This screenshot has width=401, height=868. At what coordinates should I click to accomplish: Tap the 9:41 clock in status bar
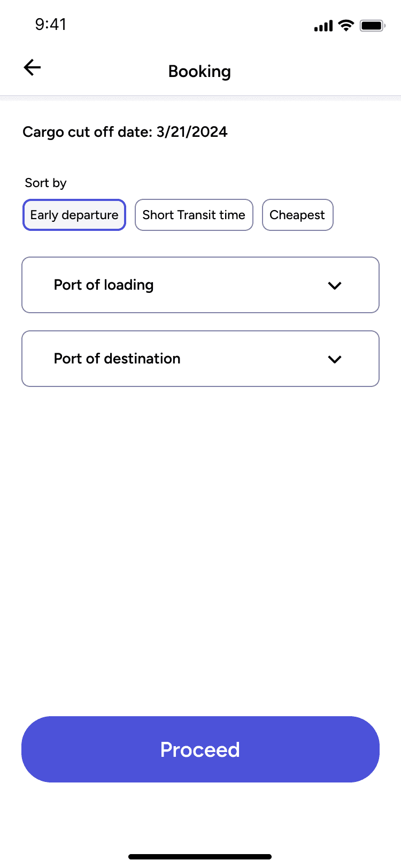point(51,25)
